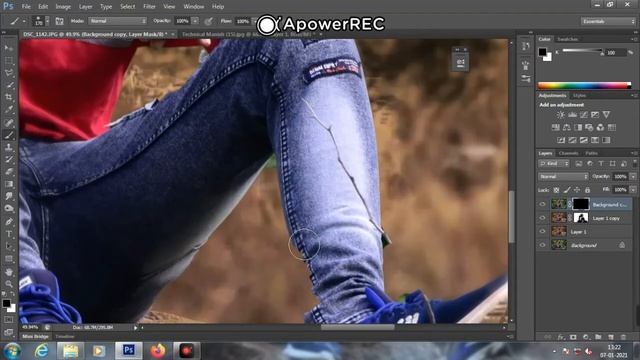The width and height of the screenshot is (640, 360).
Task: Hide the Background copy layer
Action: click(542, 204)
